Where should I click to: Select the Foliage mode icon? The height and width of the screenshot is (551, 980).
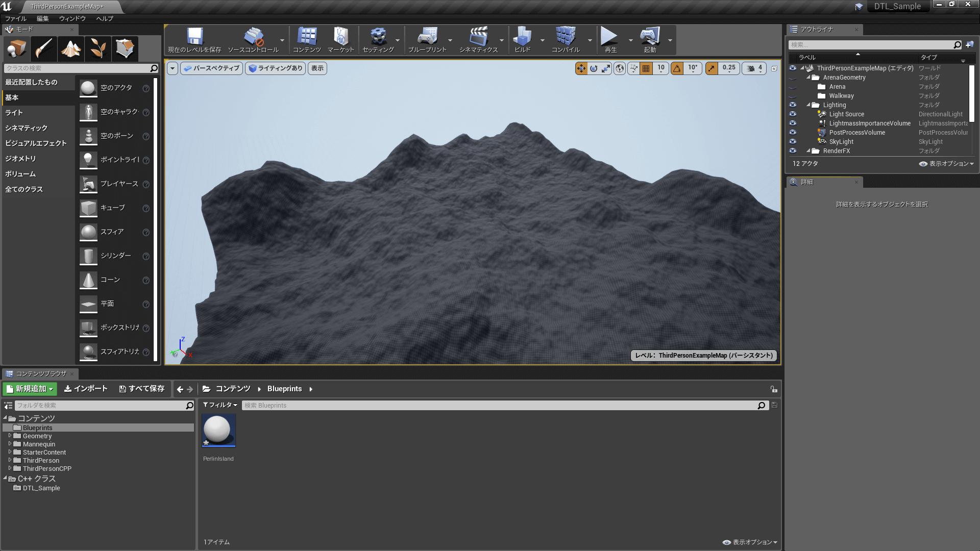pyautogui.click(x=98, y=49)
